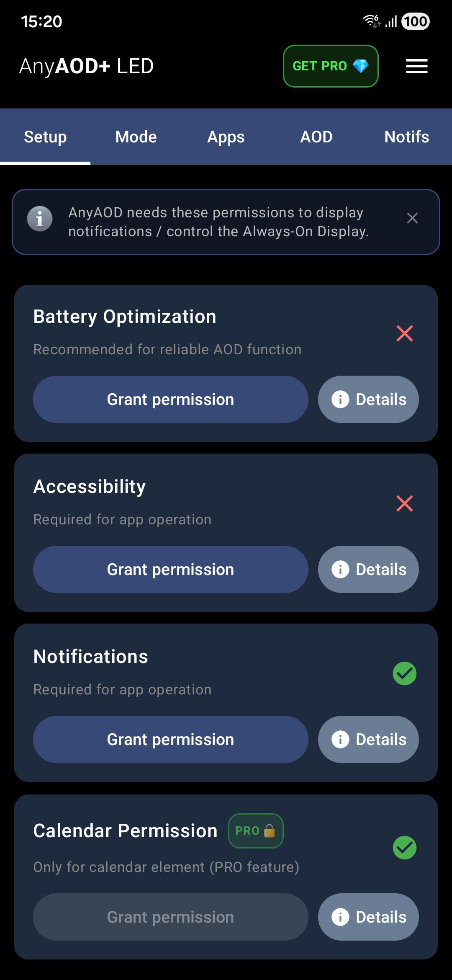Image resolution: width=452 pixels, height=980 pixels.
Task: Tap the GET PRO diamond button
Action: tap(331, 66)
